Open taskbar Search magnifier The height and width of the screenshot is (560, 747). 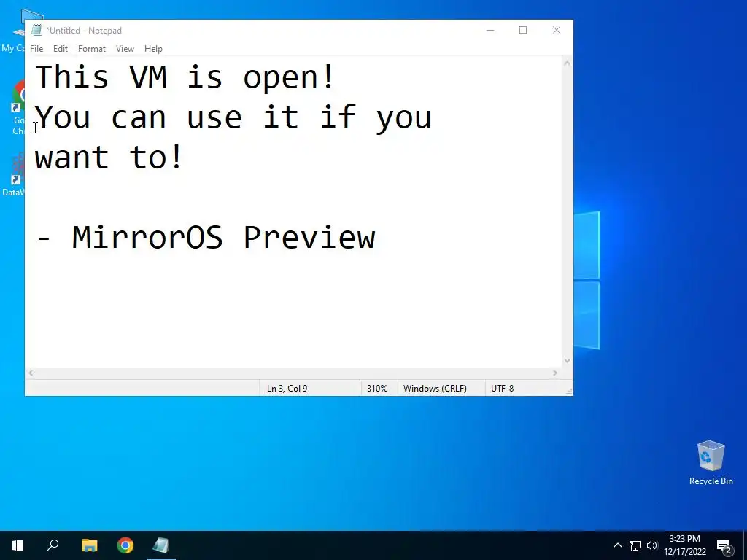point(53,545)
